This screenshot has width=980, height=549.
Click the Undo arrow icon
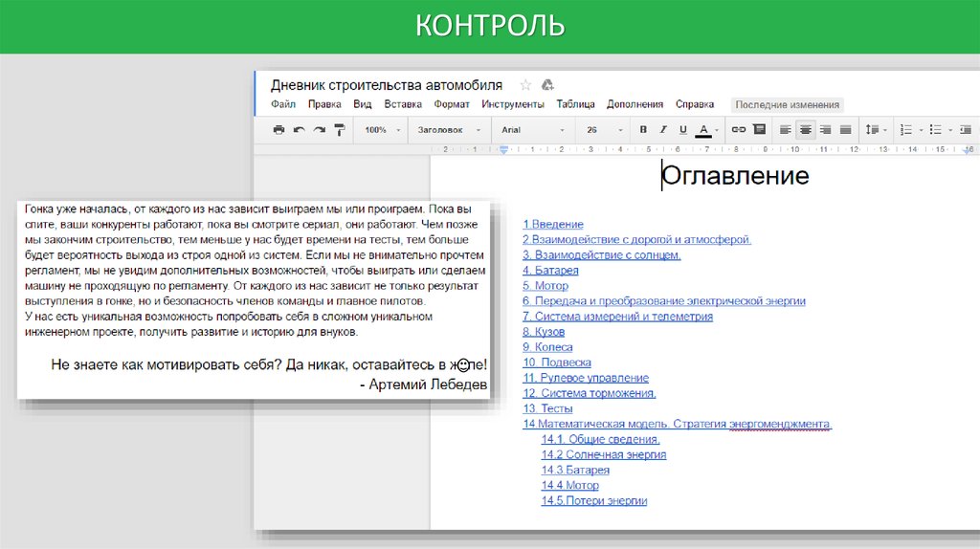pos(299,129)
